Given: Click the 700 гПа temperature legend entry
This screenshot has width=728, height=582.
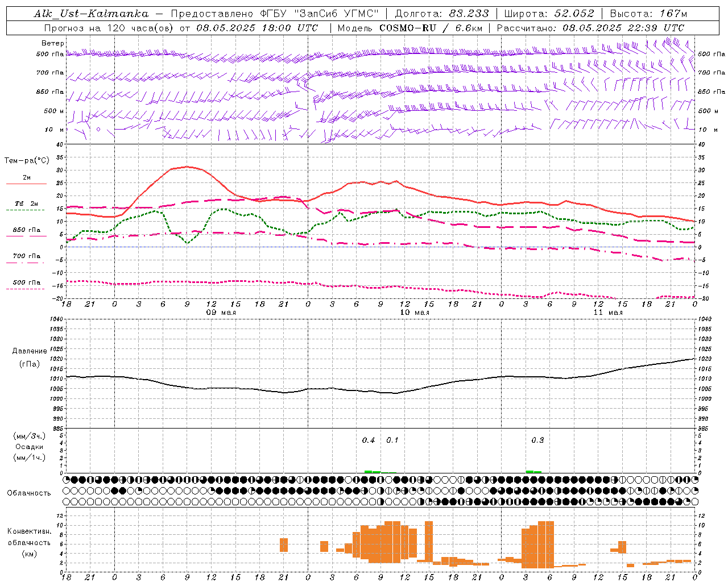Looking at the screenshot, I should coord(26,256).
